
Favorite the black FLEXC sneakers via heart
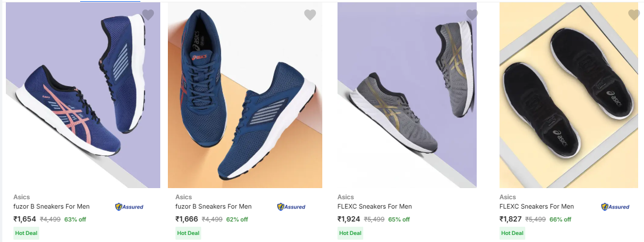pos(633,15)
